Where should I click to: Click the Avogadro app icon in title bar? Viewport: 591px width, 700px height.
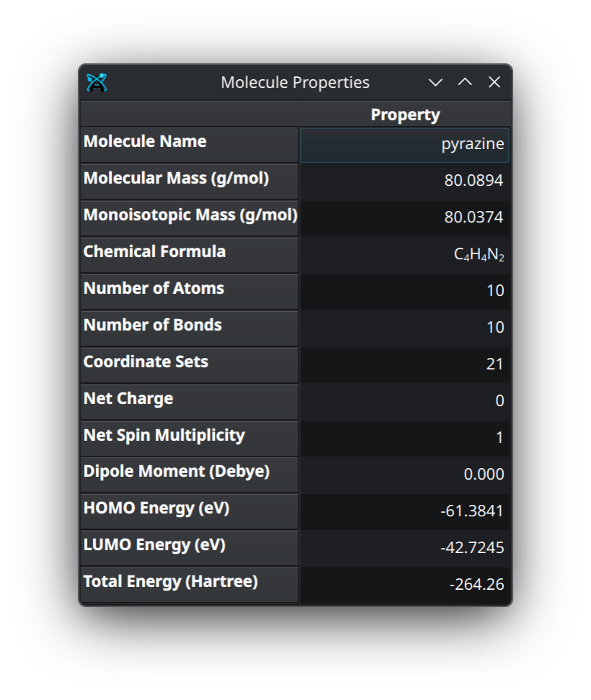click(97, 83)
